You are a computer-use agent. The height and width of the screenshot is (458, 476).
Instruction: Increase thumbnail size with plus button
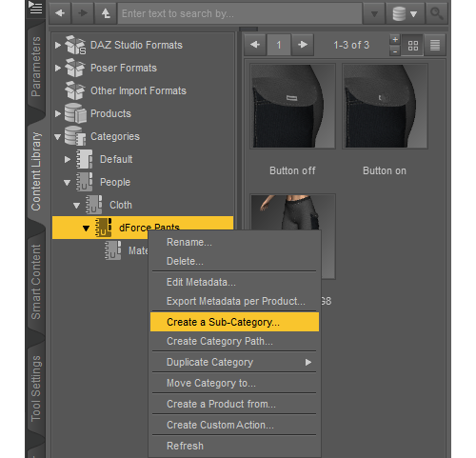click(x=395, y=40)
